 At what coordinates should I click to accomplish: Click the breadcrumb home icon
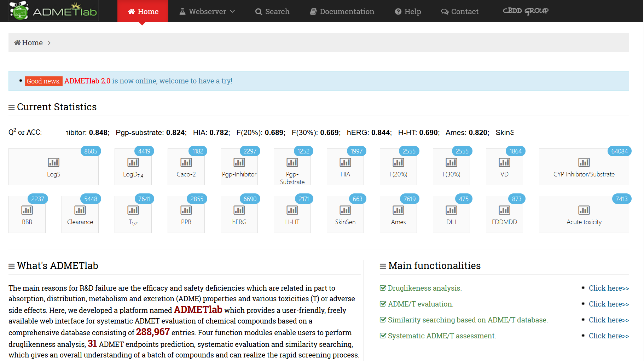17,43
